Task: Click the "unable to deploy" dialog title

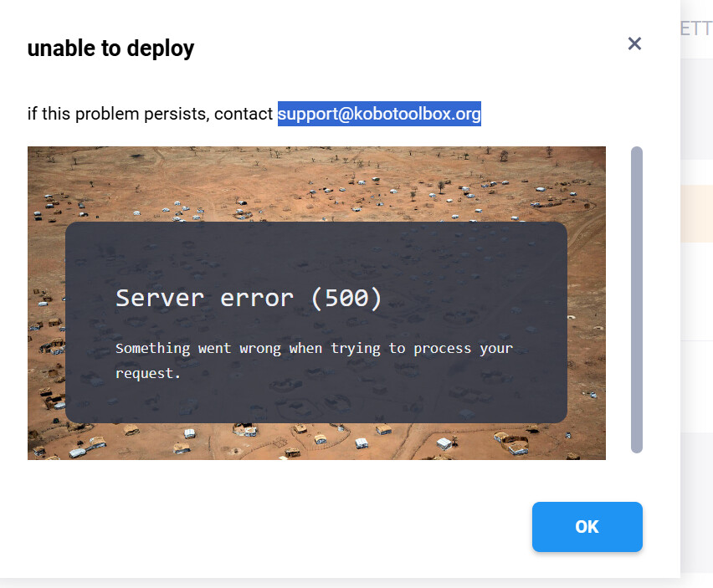Action: click(110, 49)
